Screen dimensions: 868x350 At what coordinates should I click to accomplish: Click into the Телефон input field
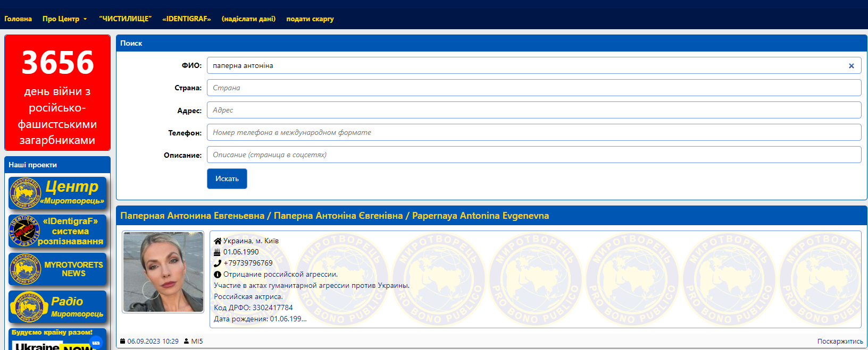click(x=533, y=133)
